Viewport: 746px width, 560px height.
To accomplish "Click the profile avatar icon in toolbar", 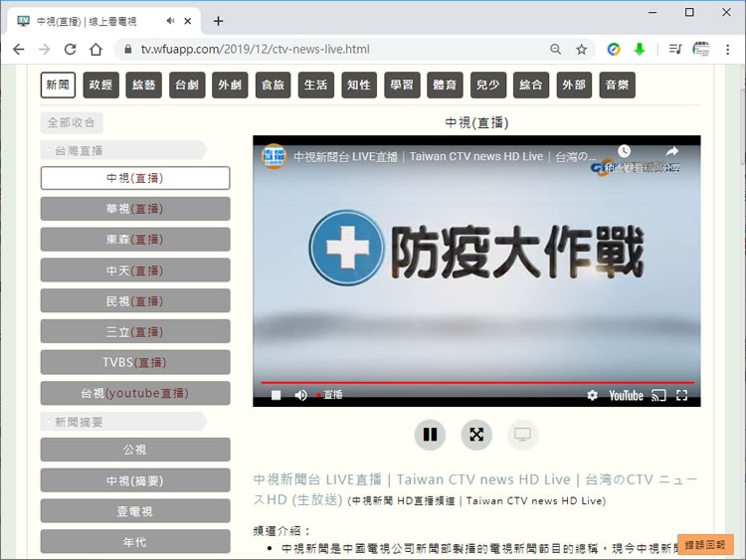I will tap(701, 49).
